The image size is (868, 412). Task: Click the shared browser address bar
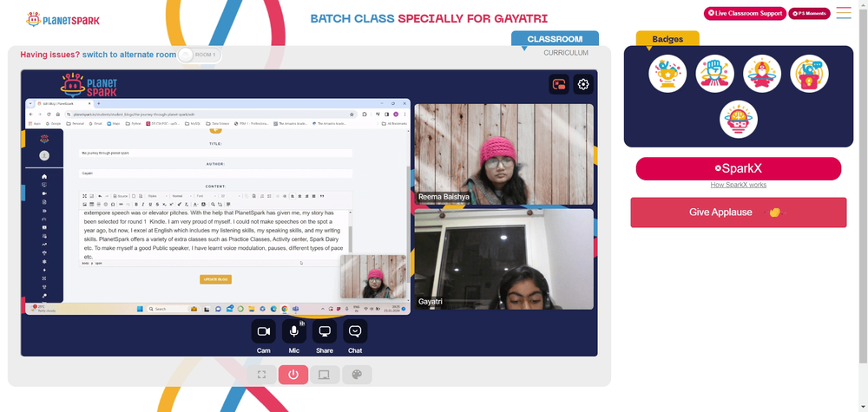tap(214, 114)
